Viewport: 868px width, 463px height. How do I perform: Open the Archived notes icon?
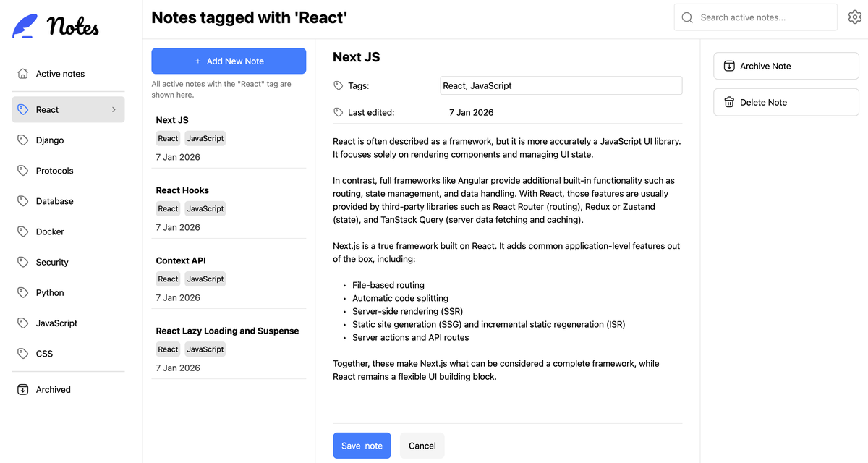tap(22, 389)
